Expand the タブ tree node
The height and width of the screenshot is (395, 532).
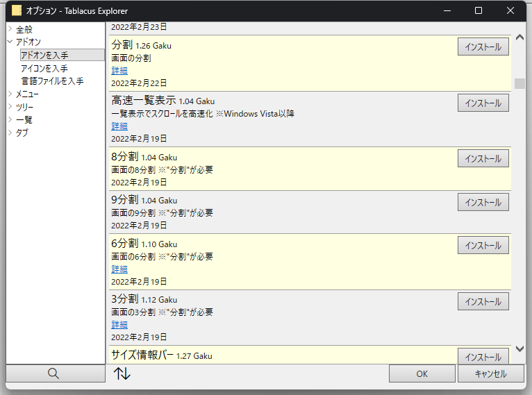[x=10, y=133]
